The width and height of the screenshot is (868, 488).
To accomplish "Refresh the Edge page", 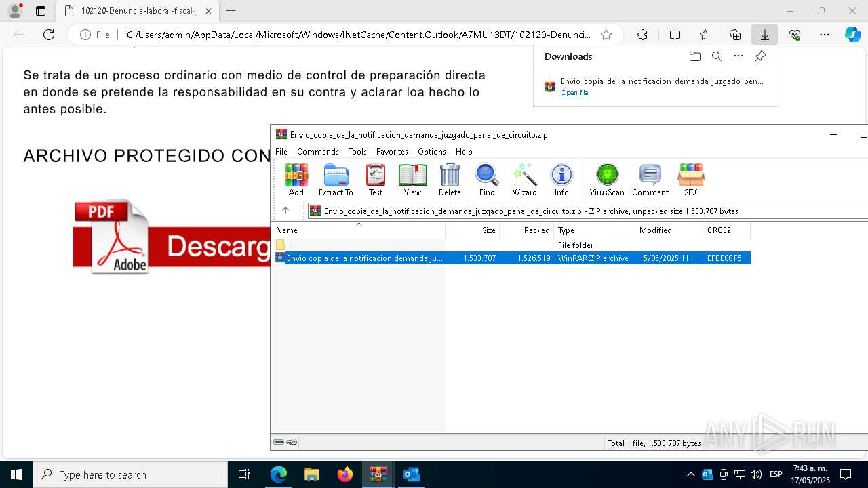I will pyautogui.click(x=49, y=35).
